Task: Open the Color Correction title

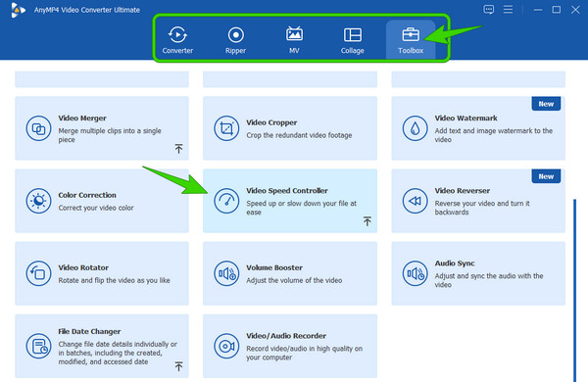Action: click(87, 195)
